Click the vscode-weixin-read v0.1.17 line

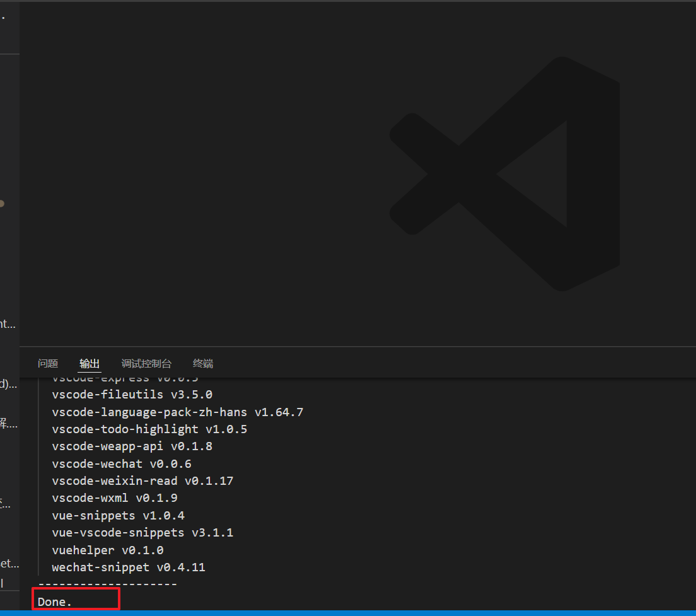tap(142, 480)
